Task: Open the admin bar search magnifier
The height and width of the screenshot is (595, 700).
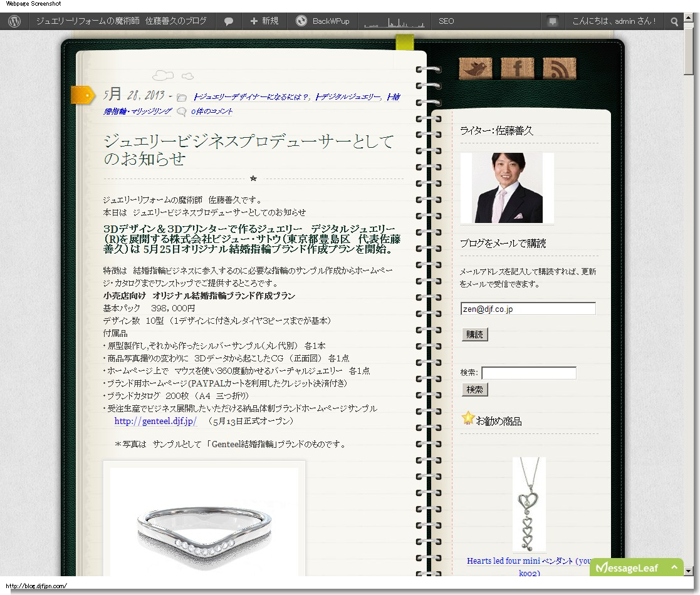Action: pos(674,21)
